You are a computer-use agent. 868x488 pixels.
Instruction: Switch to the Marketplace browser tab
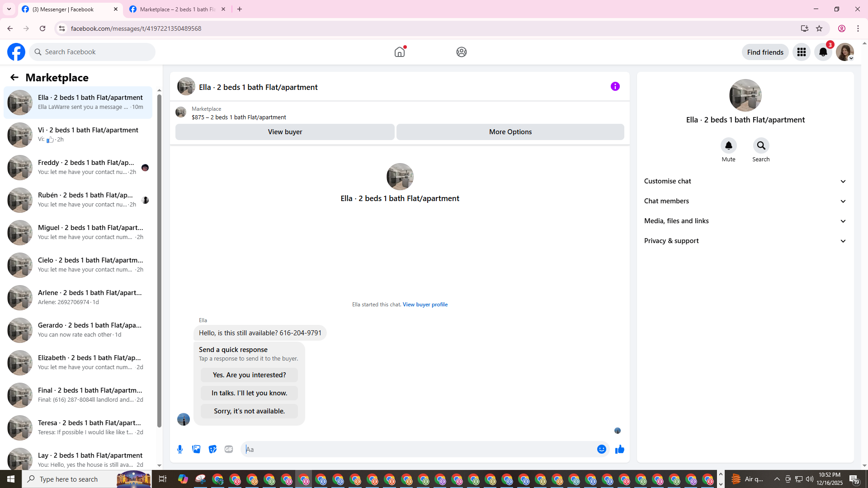point(177,9)
